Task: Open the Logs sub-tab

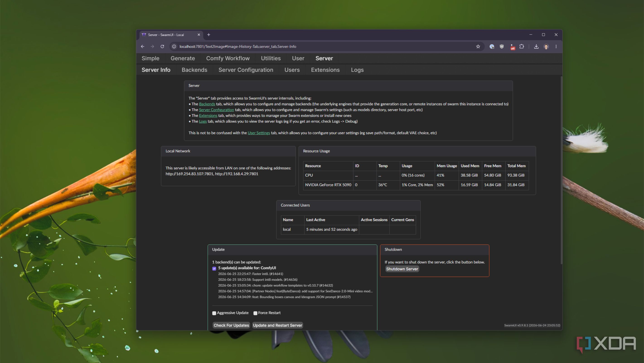Action: [x=357, y=70]
